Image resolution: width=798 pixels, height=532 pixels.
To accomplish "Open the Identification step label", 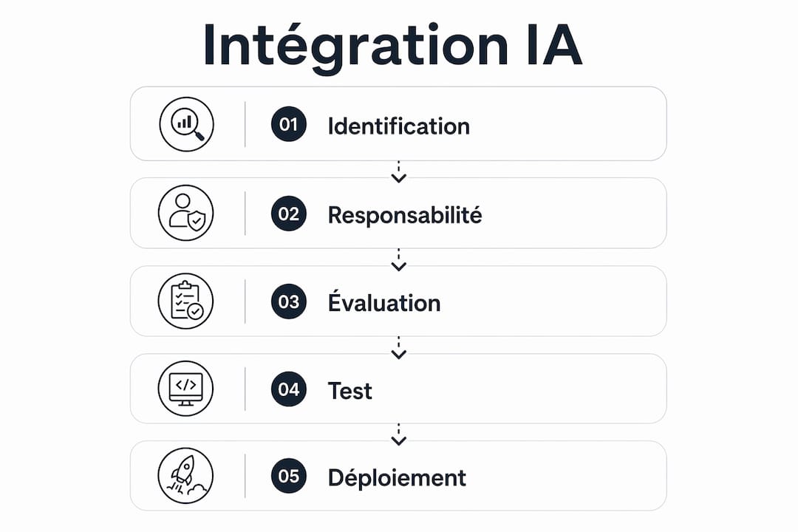I will pyautogui.click(x=398, y=126).
